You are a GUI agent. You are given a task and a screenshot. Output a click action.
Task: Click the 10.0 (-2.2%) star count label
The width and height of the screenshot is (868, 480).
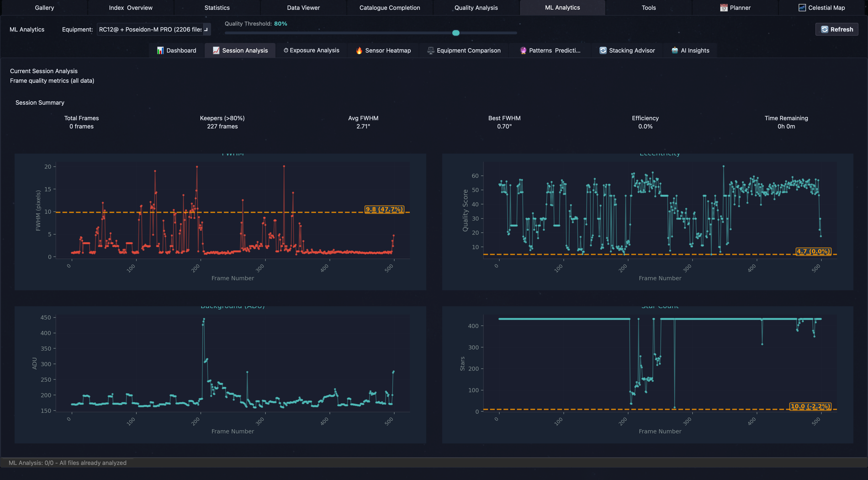(x=810, y=406)
